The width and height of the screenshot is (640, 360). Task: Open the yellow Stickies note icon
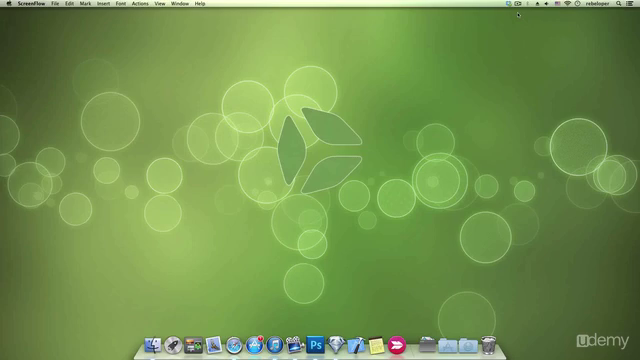pos(376,345)
